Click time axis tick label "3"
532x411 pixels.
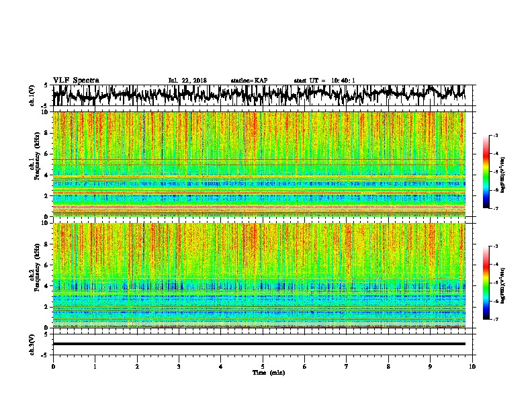[179, 367]
